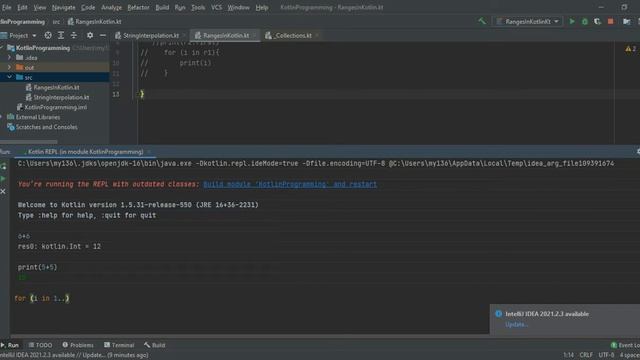Screen dimensions: 640x360
Task: Run the RangesInKotlinKt configuration
Action: coord(572,22)
